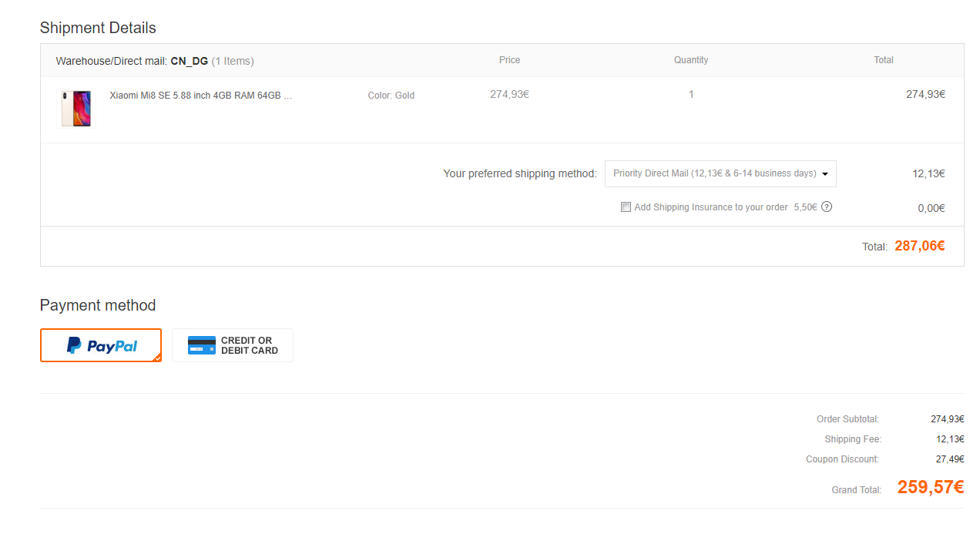Click the CN_DG warehouse label
The height and width of the screenshot is (541, 980).
click(x=190, y=61)
